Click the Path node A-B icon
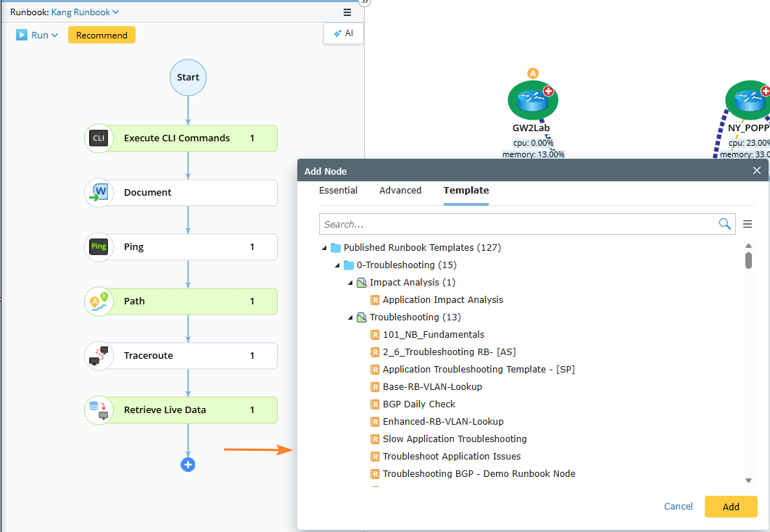This screenshot has width=770, height=532. click(99, 302)
